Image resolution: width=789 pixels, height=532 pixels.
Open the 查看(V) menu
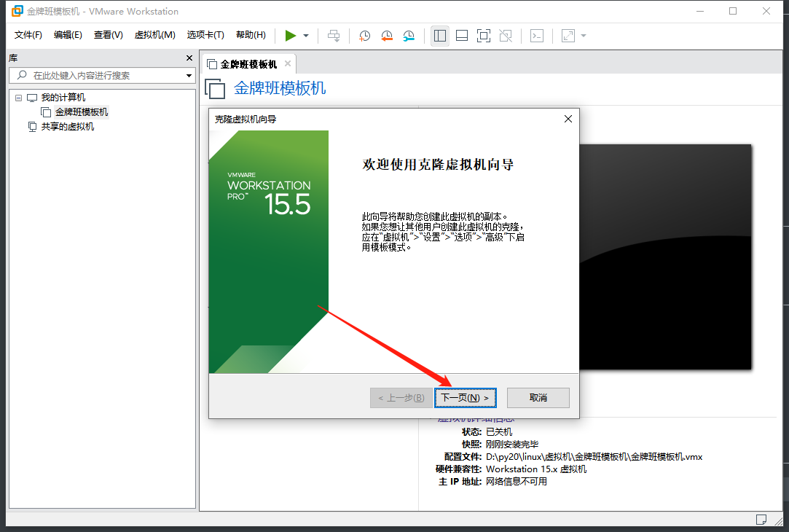[x=108, y=35]
